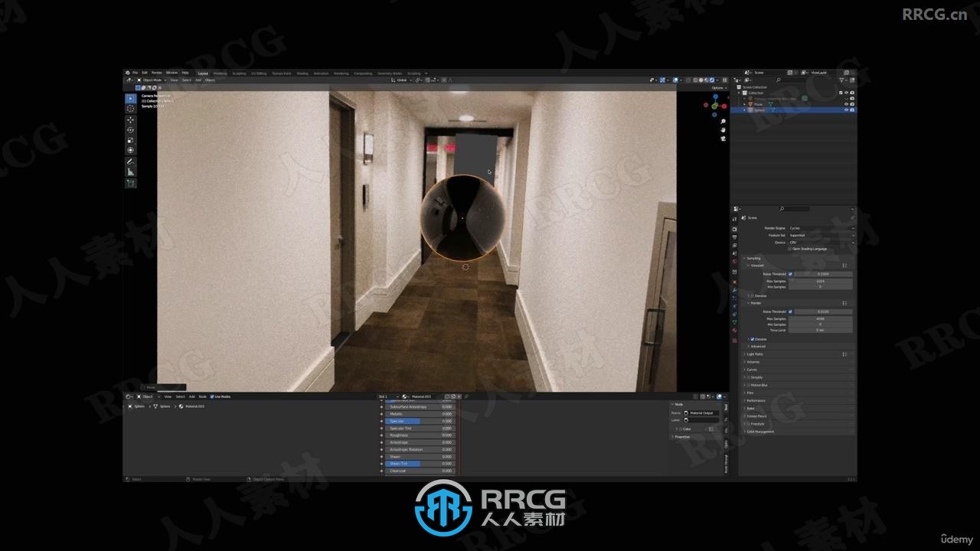
Task: Click the blue Z axis on navigation gizmo
Action: click(x=715, y=97)
